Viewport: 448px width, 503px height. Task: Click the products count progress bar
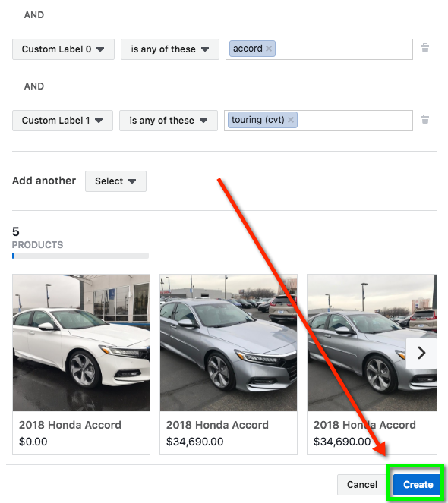point(80,256)
